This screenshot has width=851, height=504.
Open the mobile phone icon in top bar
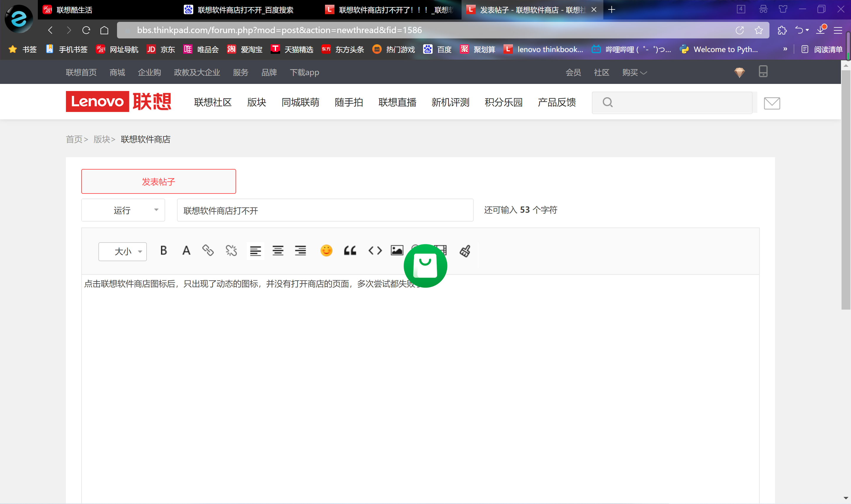click(763, 71)
